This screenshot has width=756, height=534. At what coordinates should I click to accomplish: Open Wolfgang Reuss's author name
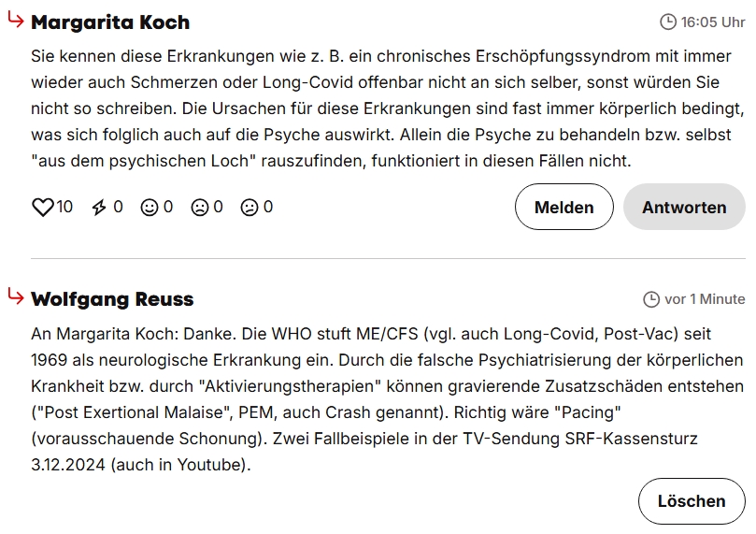[x=112, y=299]
